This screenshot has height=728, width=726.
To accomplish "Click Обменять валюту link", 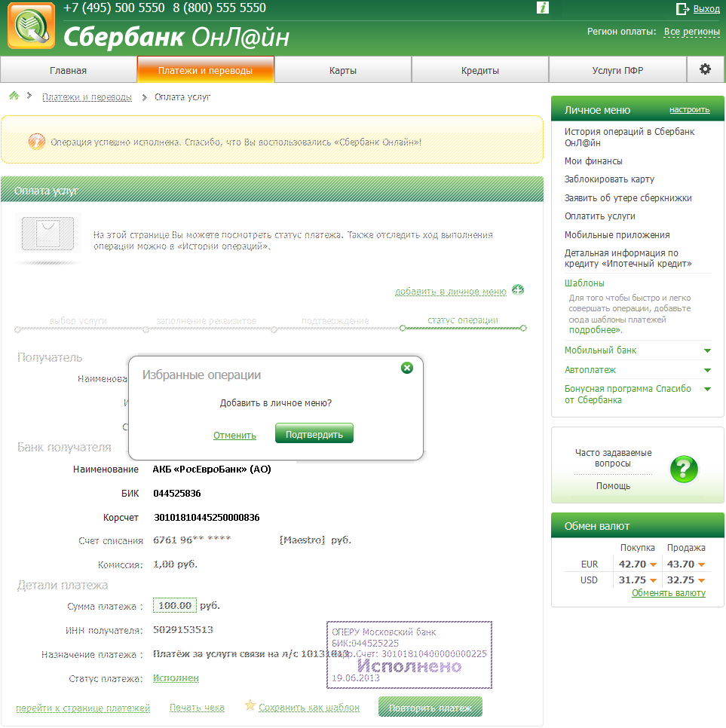I will coord(669,593).
